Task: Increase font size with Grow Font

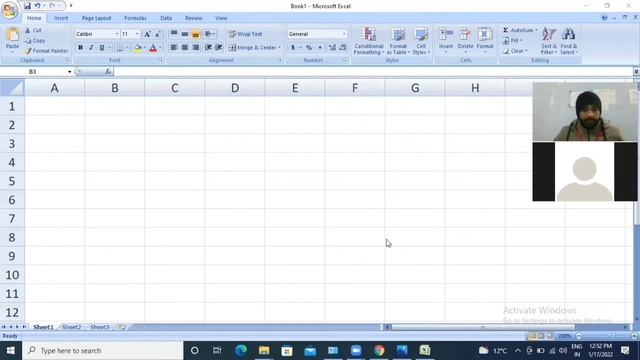Action: pos(147,34)
